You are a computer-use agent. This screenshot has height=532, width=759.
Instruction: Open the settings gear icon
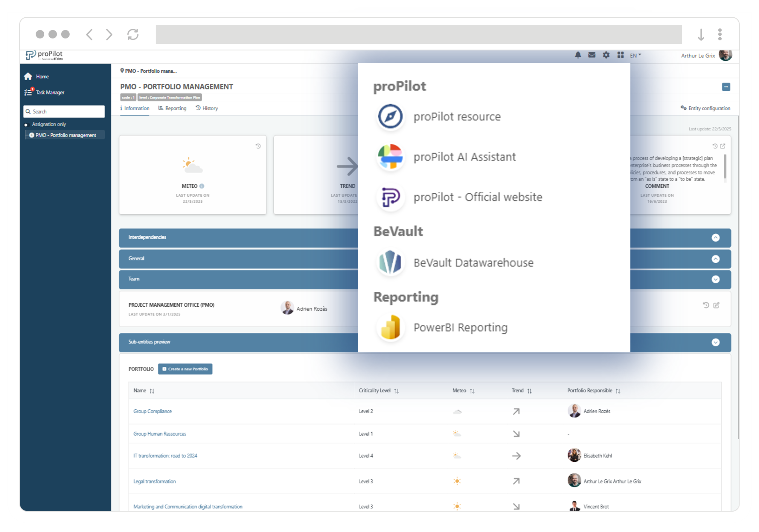pyautogui.click(x=606, y=55)
